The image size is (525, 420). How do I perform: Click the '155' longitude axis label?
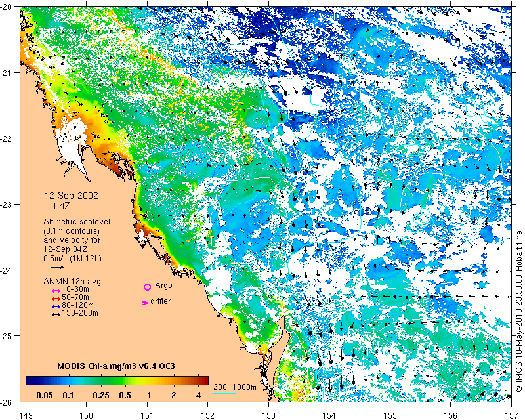[390, 415]
